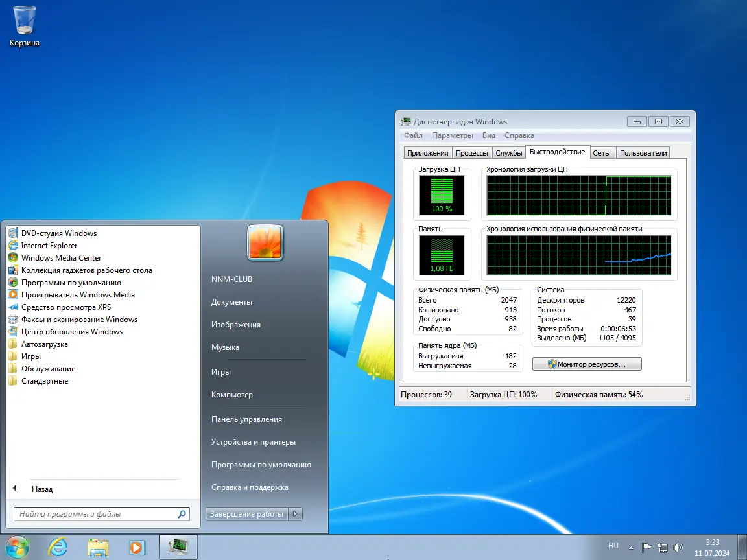
Task: Select the Task Manager taskbar icon
Action: 178,546
